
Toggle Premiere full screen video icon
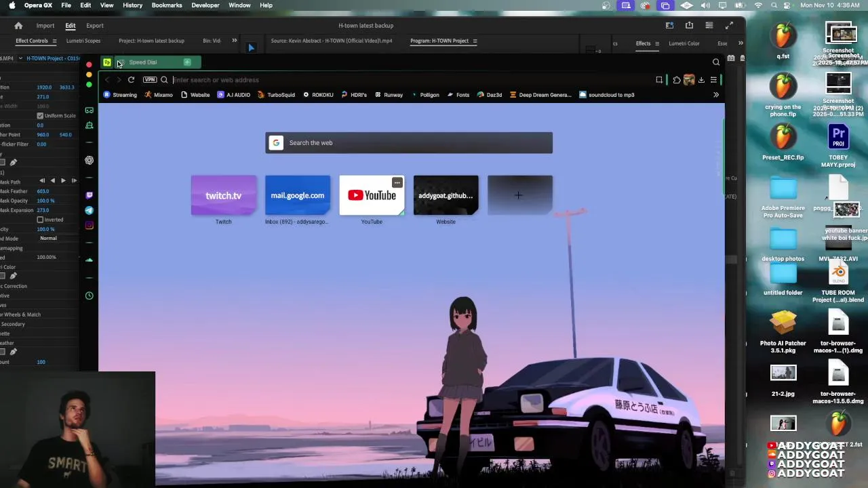[x=729, y=26]
